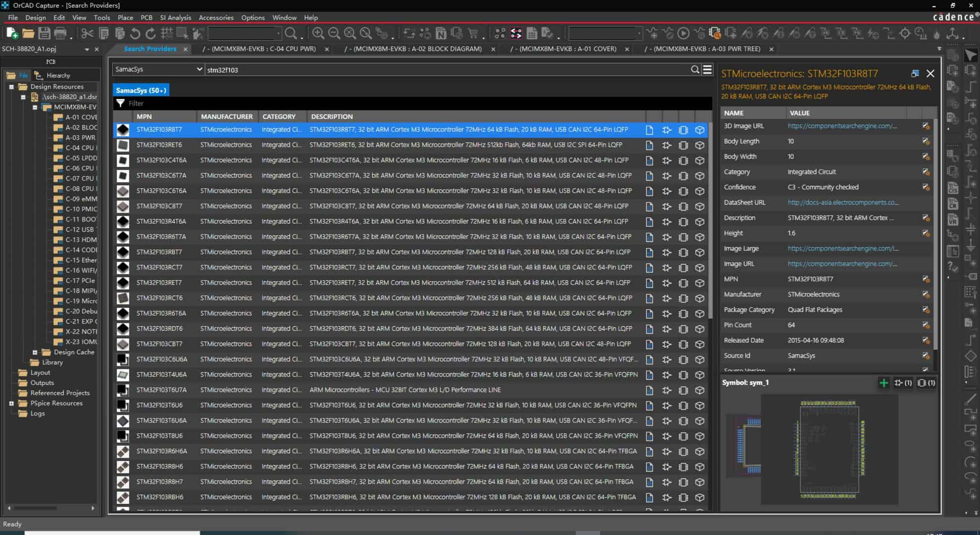Expand the PSpice Resources folder
Screen dimensions: 980x535
tap(11, 403)
